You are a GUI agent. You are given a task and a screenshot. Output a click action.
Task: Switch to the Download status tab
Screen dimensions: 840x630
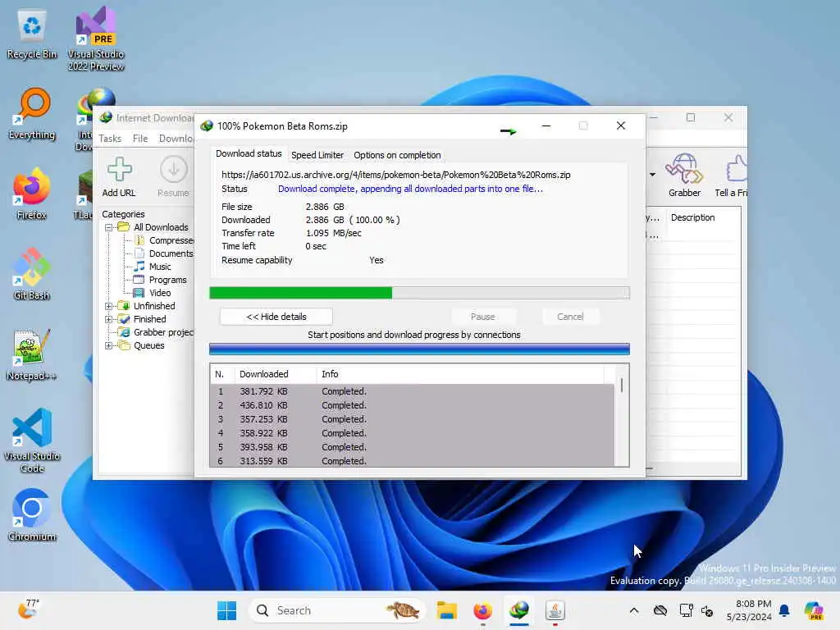(249, 153)
